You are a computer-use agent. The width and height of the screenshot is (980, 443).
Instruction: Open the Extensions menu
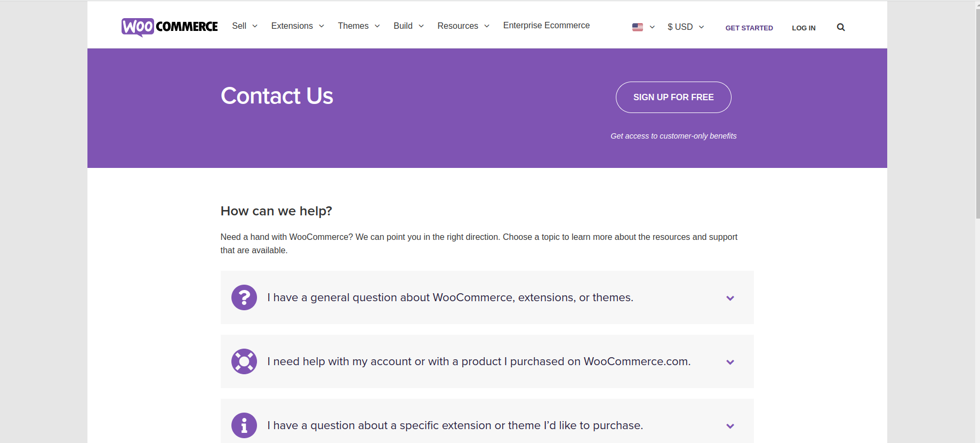(298, 26)
